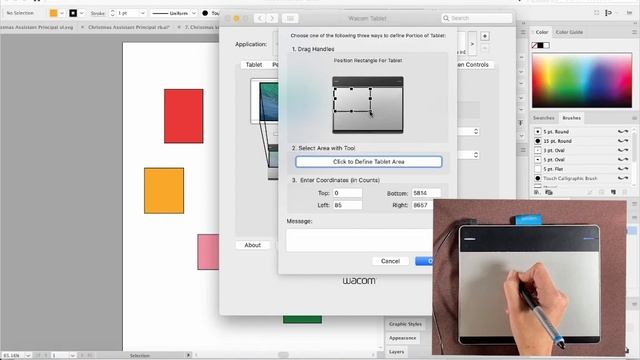The image size is (640, 360).
Task: Switch to the Color Guide panel tab
Action: [x=569, y=32]
